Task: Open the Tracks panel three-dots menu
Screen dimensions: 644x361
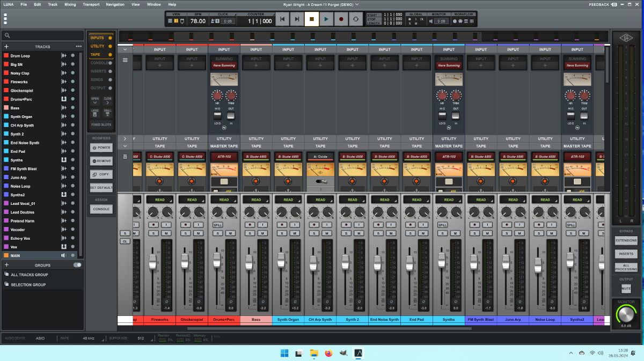Action: [79, 47]
